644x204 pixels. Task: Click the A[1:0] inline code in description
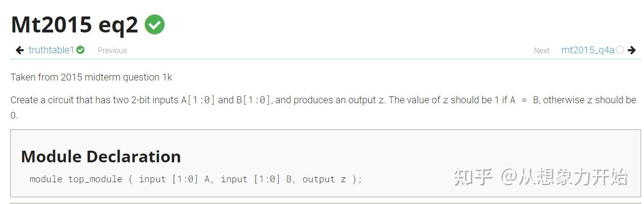pos(198,100)
